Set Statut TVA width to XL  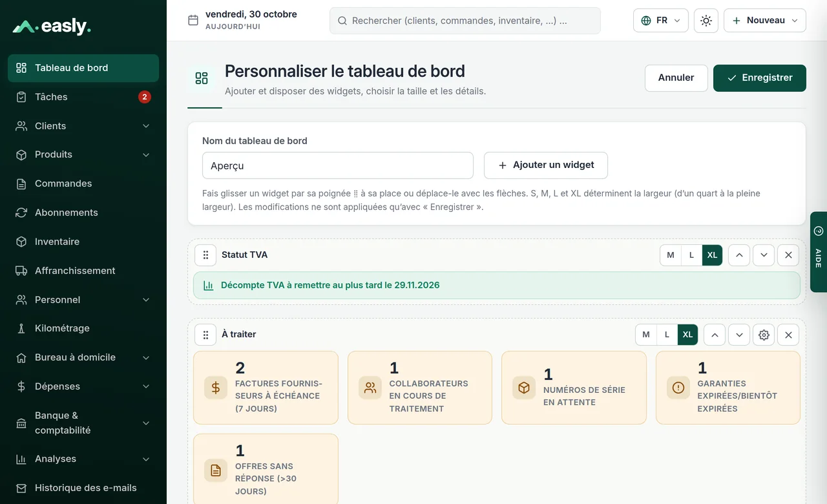[x=712, y=255]
